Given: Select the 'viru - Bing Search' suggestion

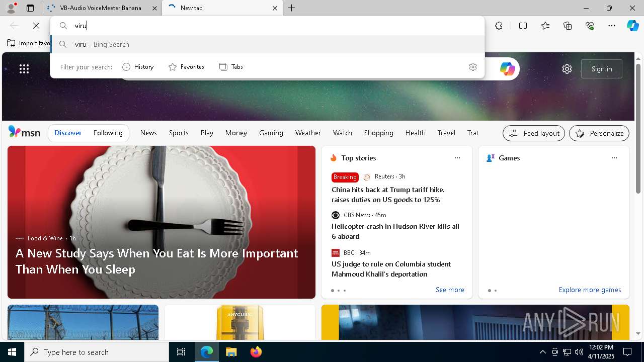Looking at the screenshot, I should [268, 44].
